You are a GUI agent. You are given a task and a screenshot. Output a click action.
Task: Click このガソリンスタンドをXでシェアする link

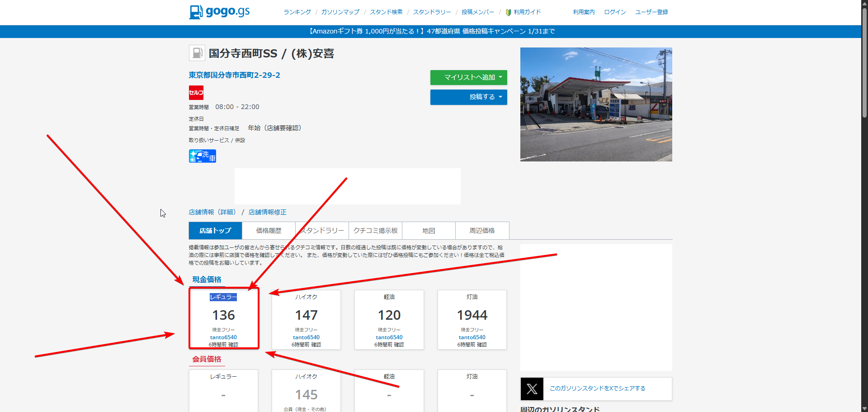click(597, 388)
